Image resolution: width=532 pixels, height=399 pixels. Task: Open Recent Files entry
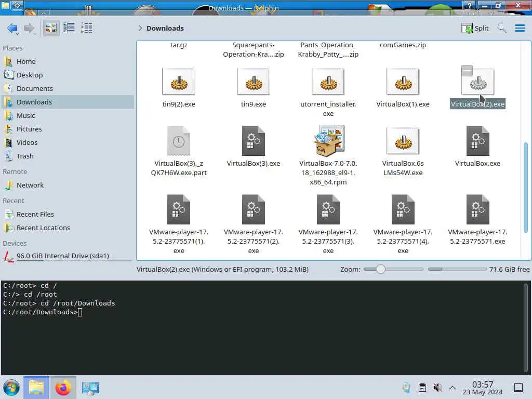[x=67, y=215]
